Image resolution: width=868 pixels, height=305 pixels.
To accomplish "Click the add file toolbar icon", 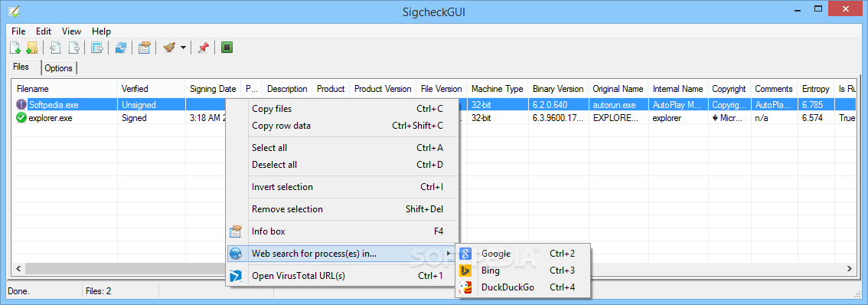I will [15, 48].
